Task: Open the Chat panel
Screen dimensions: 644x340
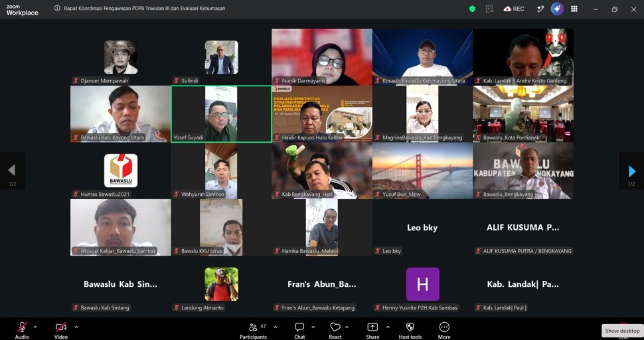Action: [299, 330]
